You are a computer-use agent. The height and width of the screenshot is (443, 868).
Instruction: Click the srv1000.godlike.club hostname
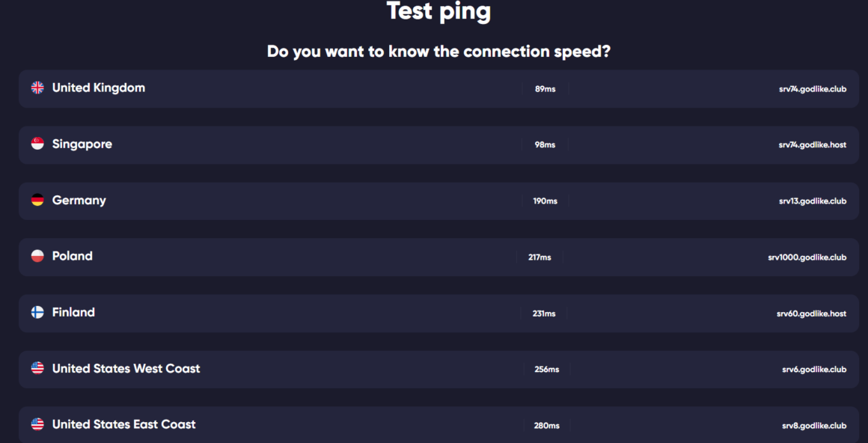click(807, 257)
